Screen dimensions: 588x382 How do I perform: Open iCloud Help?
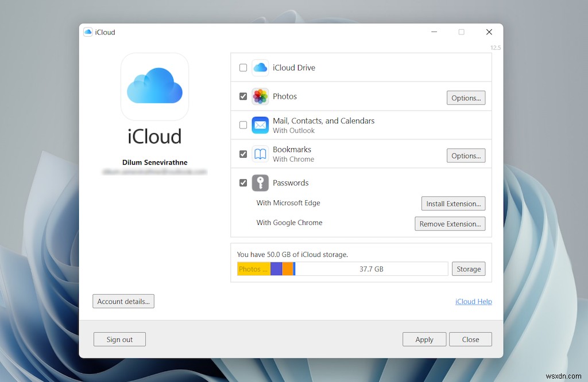coord(473,301)
